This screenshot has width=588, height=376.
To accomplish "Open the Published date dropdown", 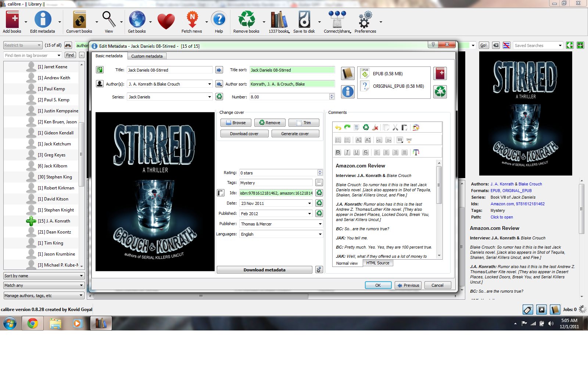I will pos(309,213).
